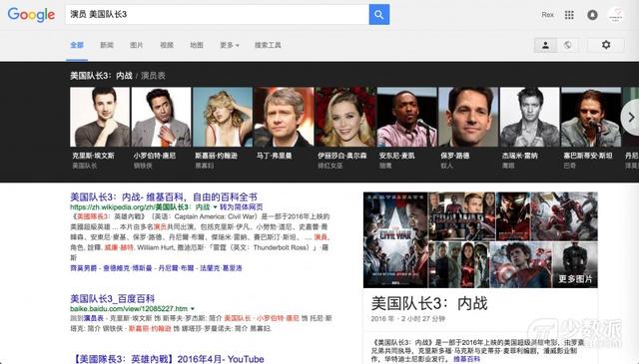Open the 法蘭克·葛里洛 sitelink
This screenshot has width=639, height=364.
[x=221, y=268]
